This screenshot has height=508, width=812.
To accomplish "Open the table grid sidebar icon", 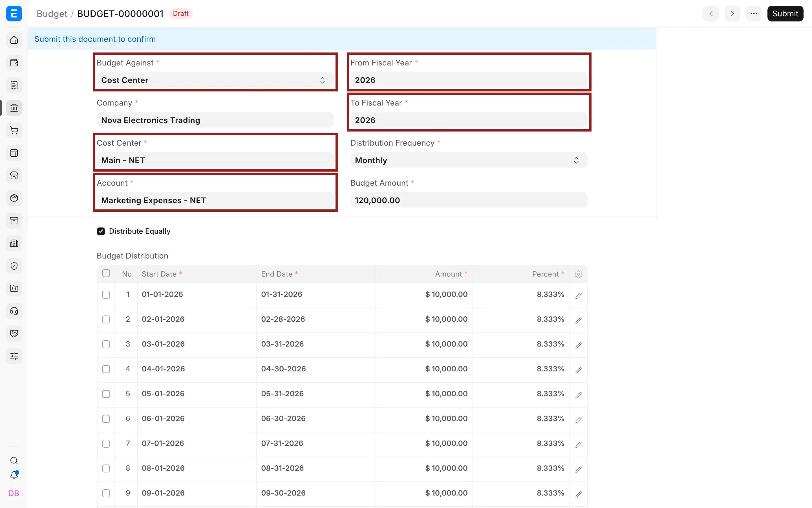I will pyautogui.click(x=14, y=153).
